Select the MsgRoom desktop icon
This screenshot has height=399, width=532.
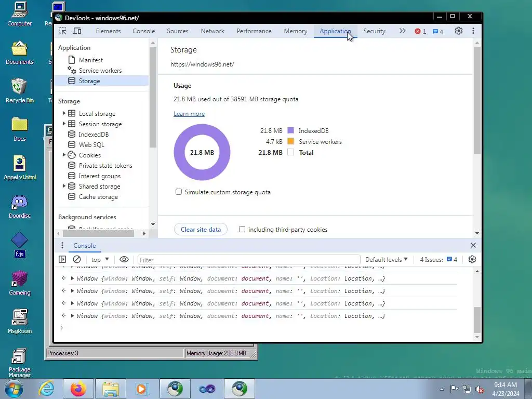(19, 322)
